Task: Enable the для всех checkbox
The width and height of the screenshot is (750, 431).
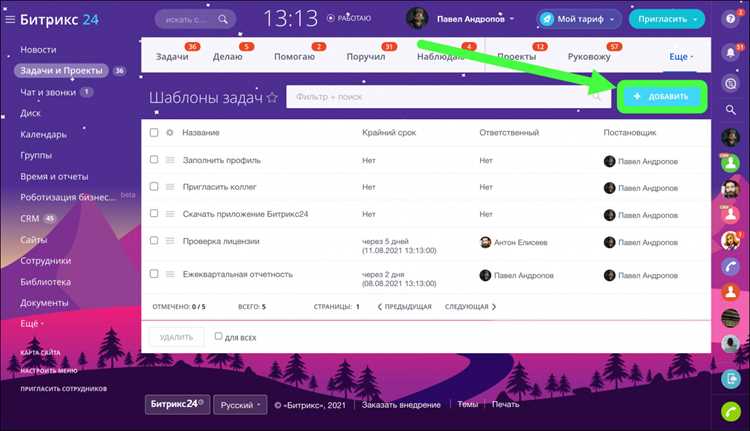Action: tap(218, 336)
